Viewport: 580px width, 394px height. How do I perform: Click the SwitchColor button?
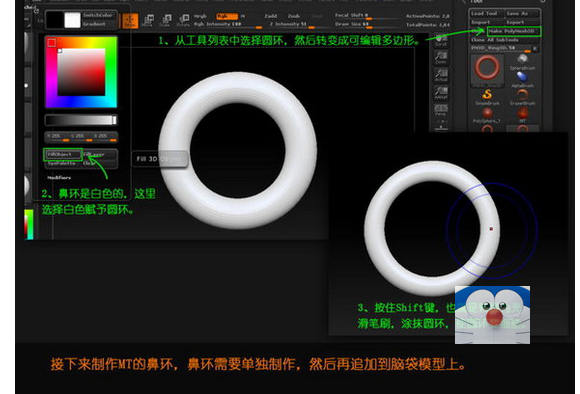[x=98, y=15]
